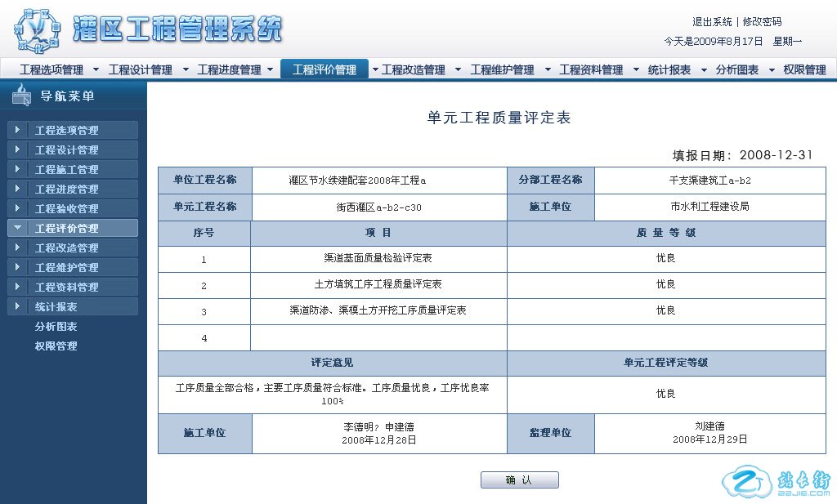Click 退出系统 to log out
837x504 pixels.
click(x=712, y=22)
